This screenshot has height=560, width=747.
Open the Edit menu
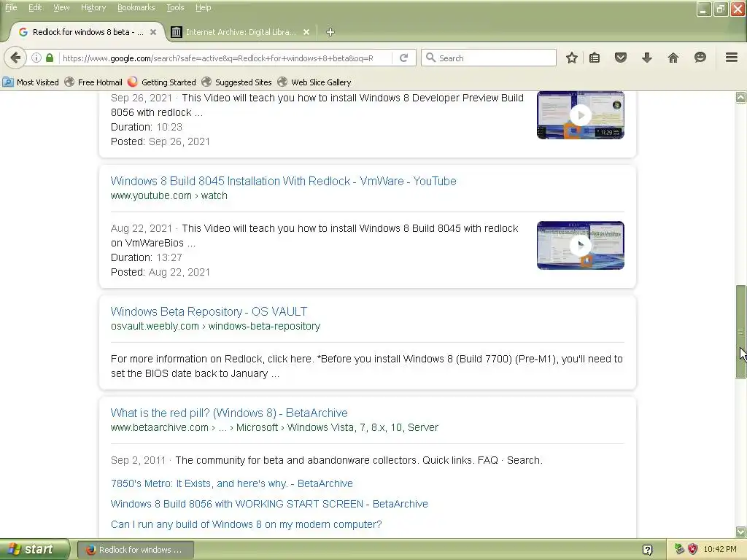coord(35,7)
